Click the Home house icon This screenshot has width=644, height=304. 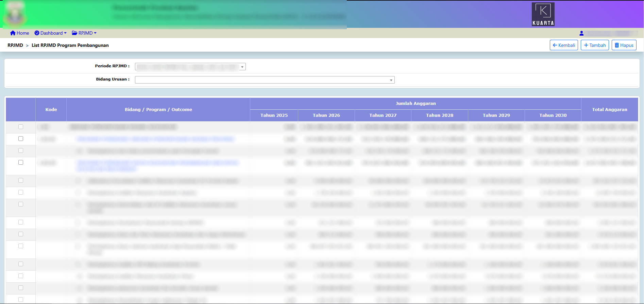coord(13,33)
